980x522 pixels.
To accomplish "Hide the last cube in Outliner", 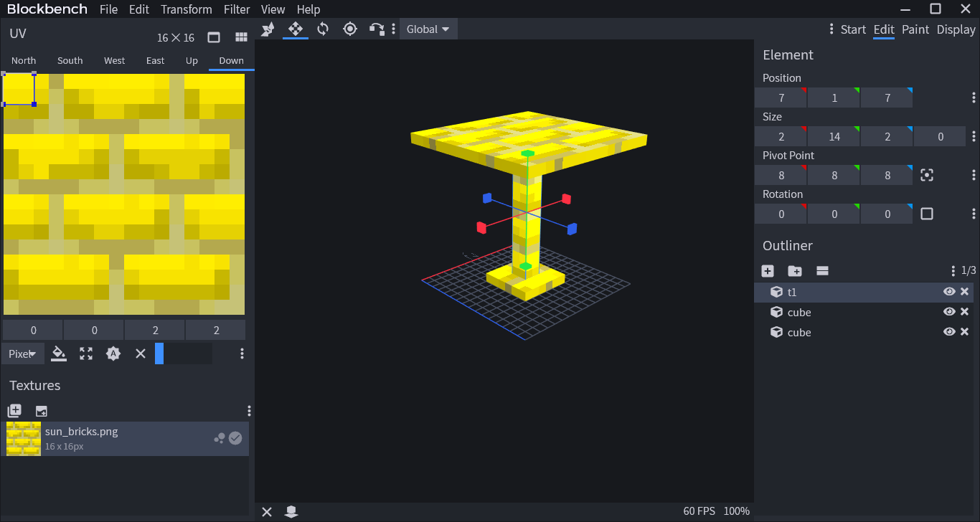I will click(949, 332).
